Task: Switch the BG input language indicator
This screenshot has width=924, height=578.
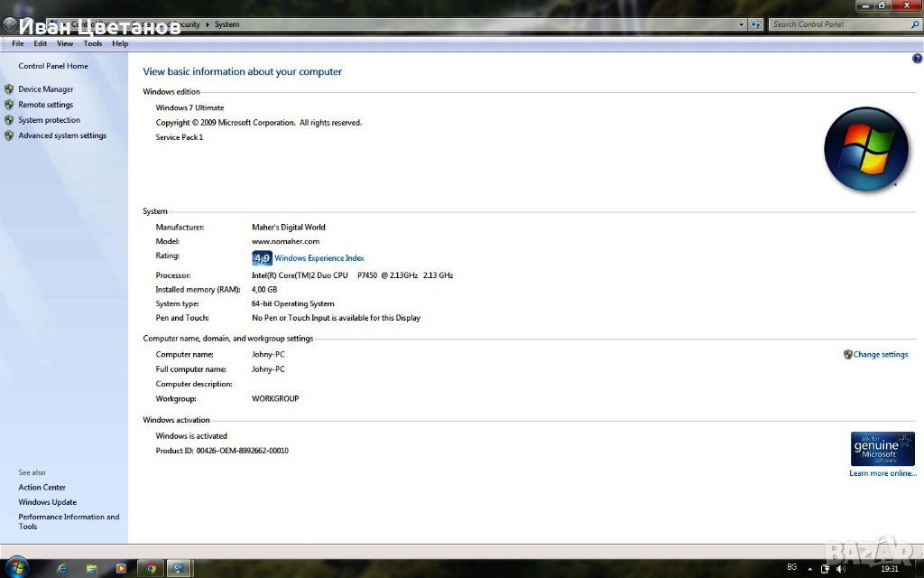Action: 791,567
